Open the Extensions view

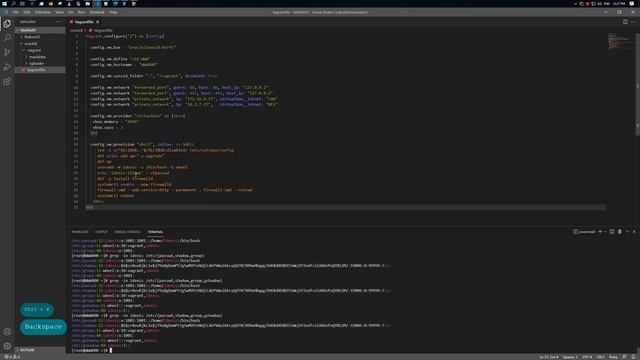coord(7,82)
